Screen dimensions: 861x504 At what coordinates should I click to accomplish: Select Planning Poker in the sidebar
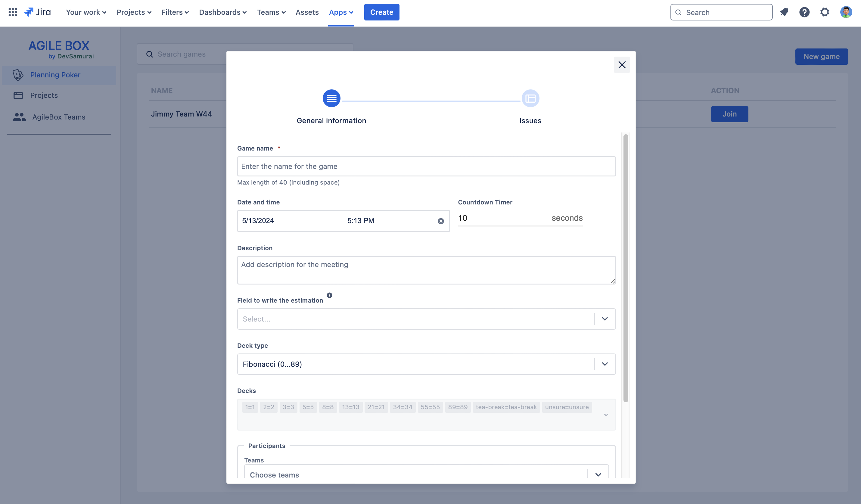(59, 75)
